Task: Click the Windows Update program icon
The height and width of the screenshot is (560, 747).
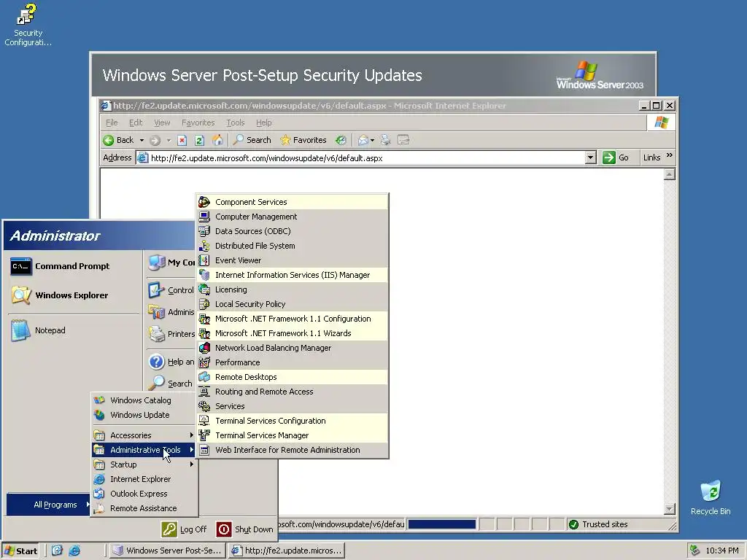Action: (x=99, y=415)
